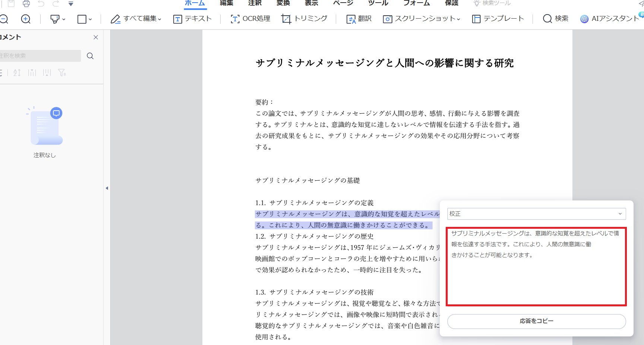Click the 検索 search tool
644x345 pixels.
click(556, 19)
